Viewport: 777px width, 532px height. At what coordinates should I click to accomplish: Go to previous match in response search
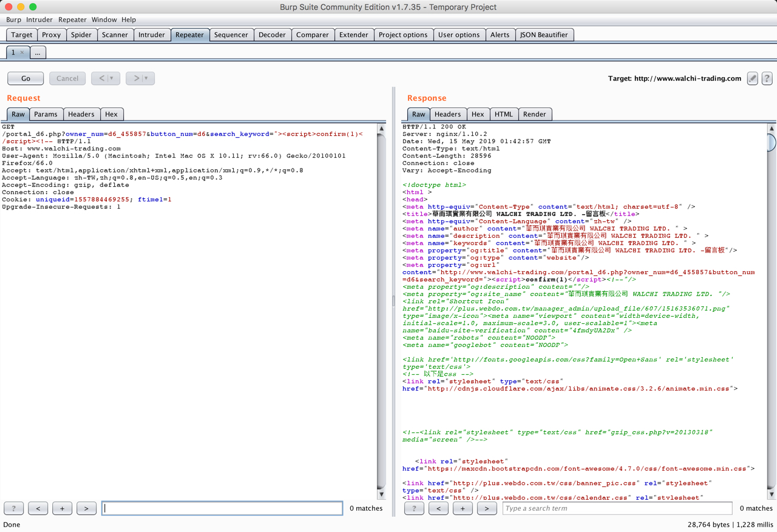[438, 508]
